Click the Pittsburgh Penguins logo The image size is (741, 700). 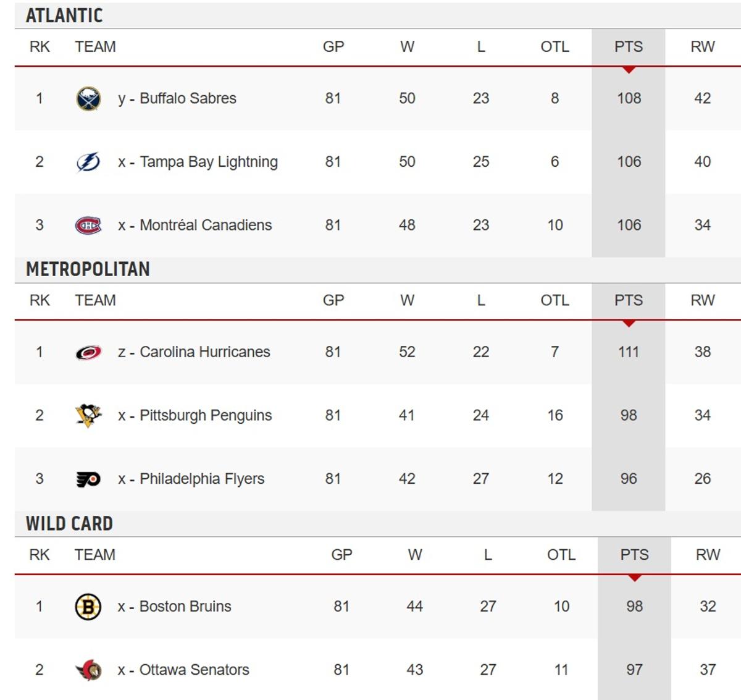pos(89,415)
